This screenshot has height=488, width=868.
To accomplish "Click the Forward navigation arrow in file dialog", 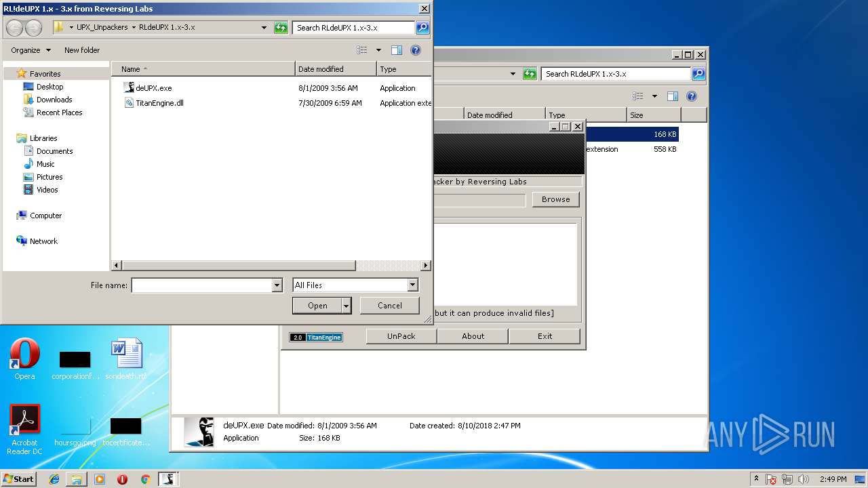I will point(33,28).
